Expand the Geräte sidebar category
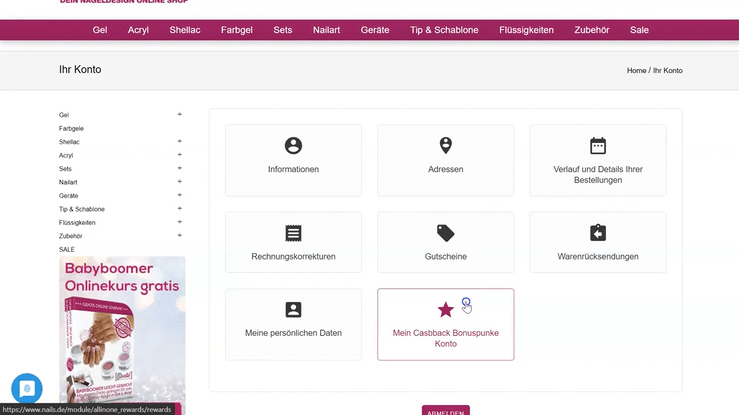This screenshot has height=415, width=739. (180, 195)
